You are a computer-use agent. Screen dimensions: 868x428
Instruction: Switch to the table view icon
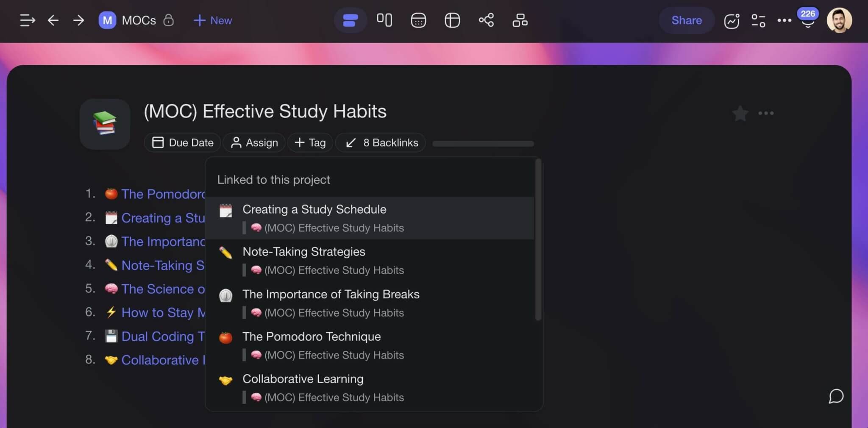[x=452, y=20]
